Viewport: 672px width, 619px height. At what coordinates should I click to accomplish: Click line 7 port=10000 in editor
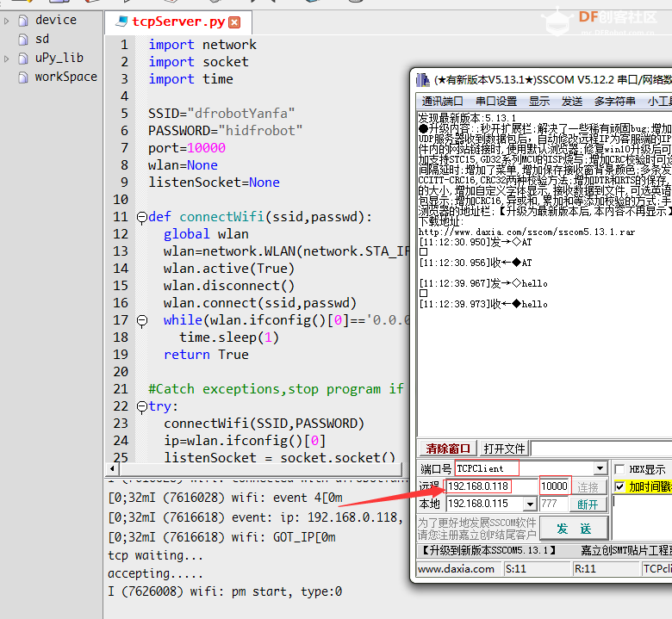click(187, 148)
